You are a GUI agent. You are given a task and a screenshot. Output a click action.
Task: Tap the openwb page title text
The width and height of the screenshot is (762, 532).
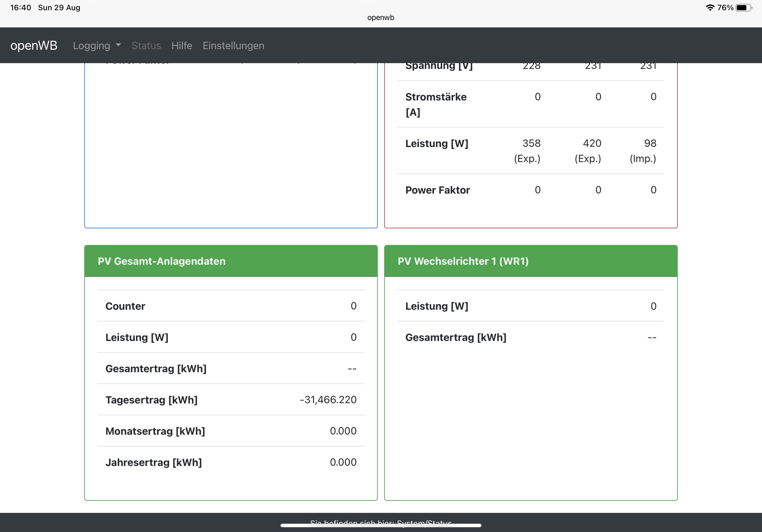pos(381,18)
